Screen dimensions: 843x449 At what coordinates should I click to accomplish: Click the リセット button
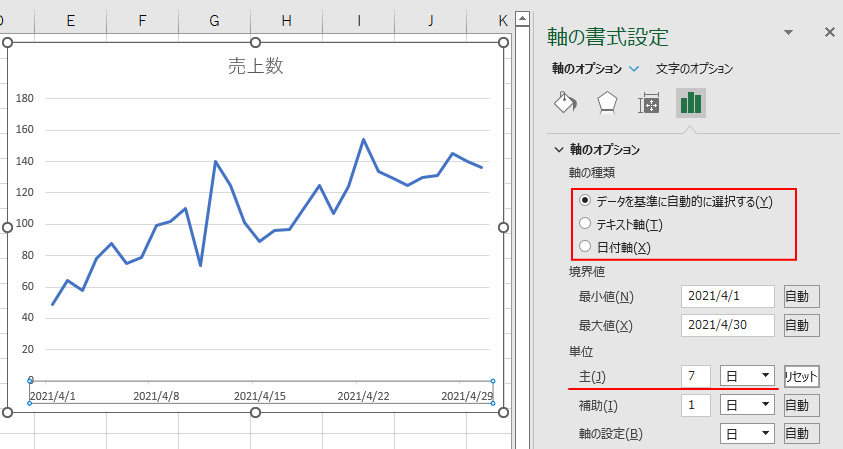point(802,376)
